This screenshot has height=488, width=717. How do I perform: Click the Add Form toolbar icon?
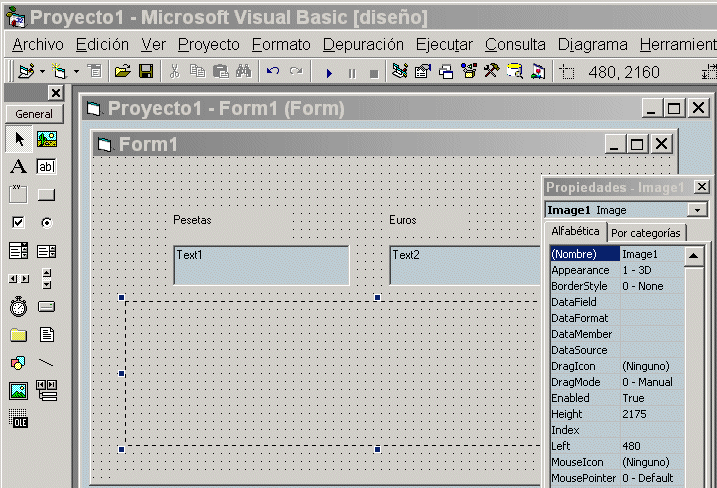point(59,71)
